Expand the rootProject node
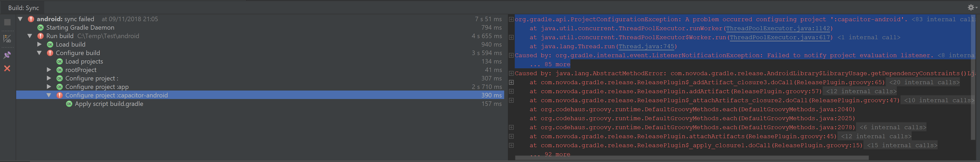980x162 pixels. coord(49,70)
